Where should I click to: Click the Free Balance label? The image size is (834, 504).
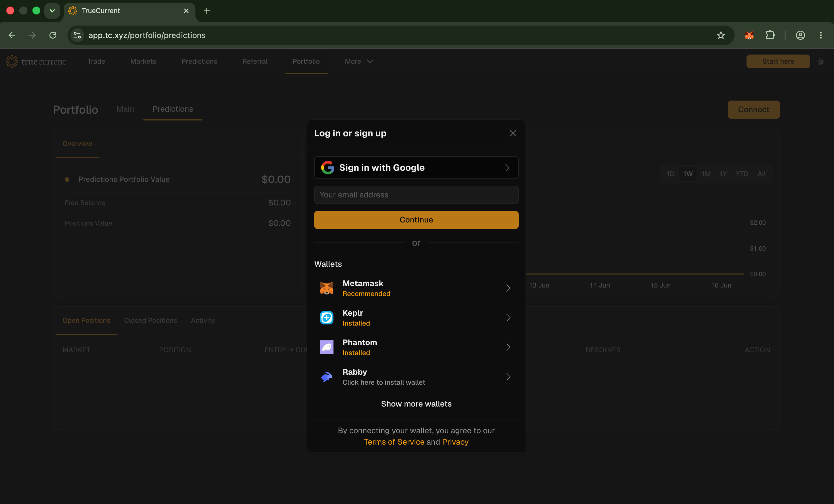point(85,203)
